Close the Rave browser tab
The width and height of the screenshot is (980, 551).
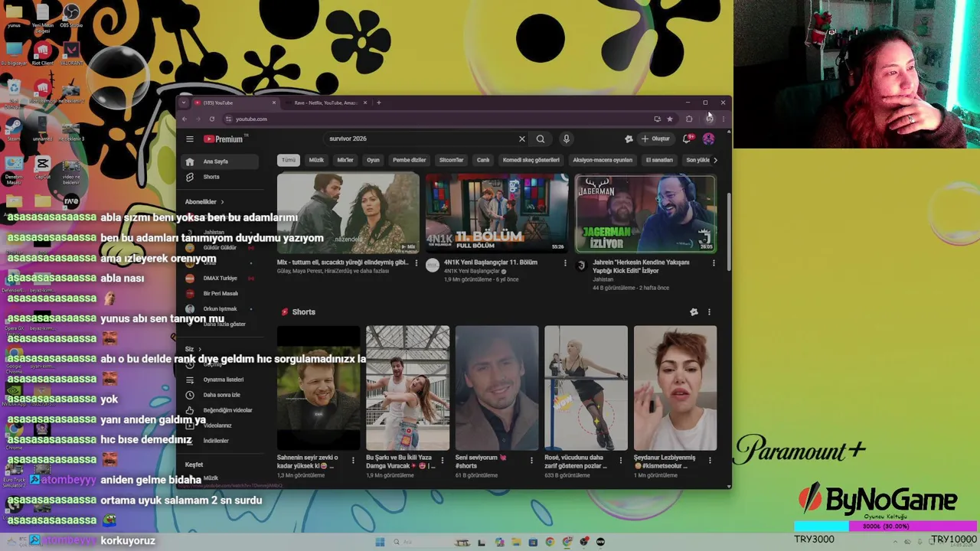pos(365,103)
